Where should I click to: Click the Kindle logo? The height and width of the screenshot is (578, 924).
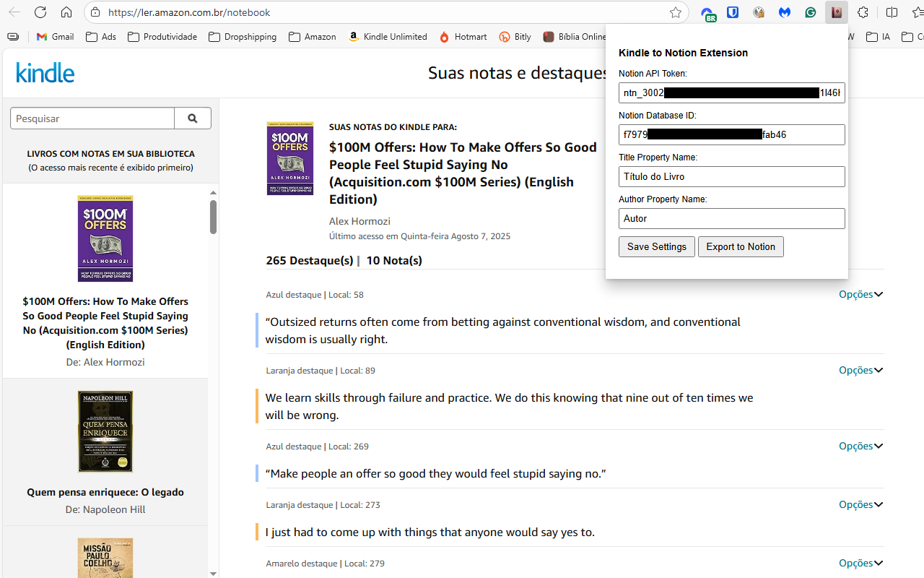click(45, 72)
